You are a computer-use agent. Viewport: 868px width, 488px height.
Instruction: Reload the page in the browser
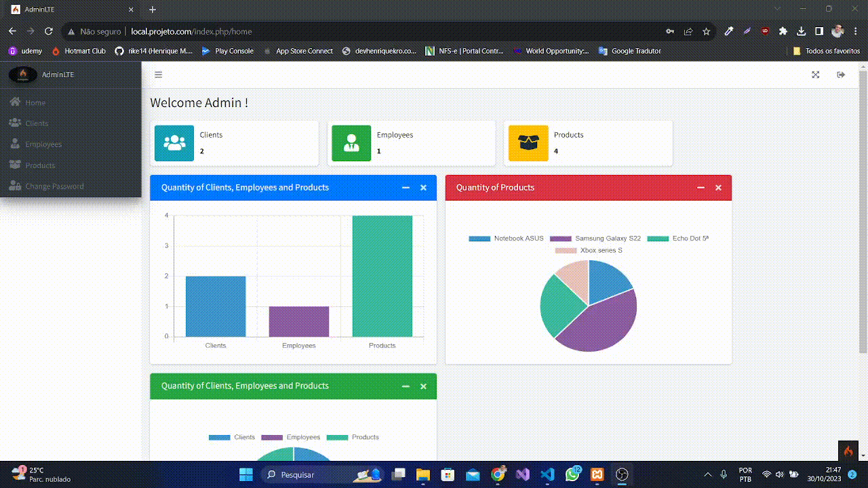tap(48, 31)
